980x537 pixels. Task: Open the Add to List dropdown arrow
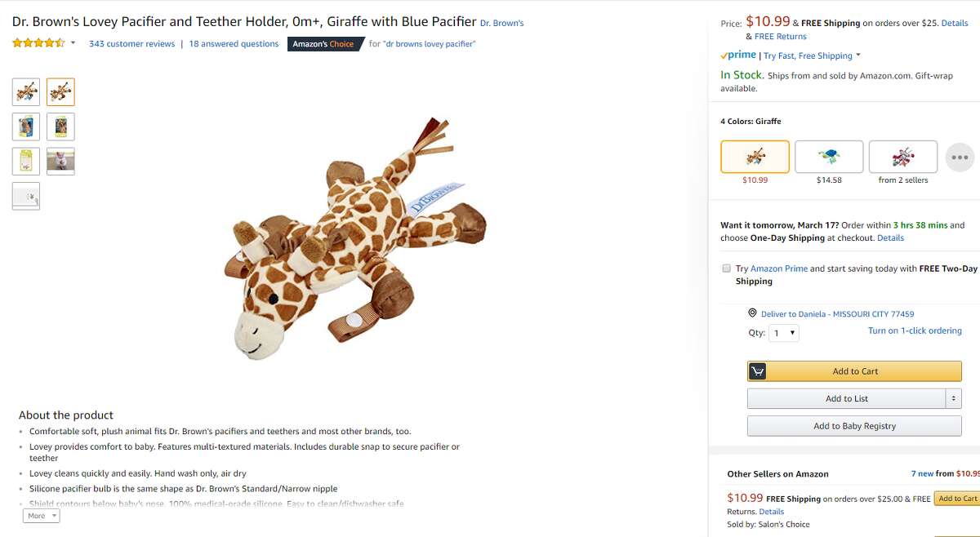(953, 398)
